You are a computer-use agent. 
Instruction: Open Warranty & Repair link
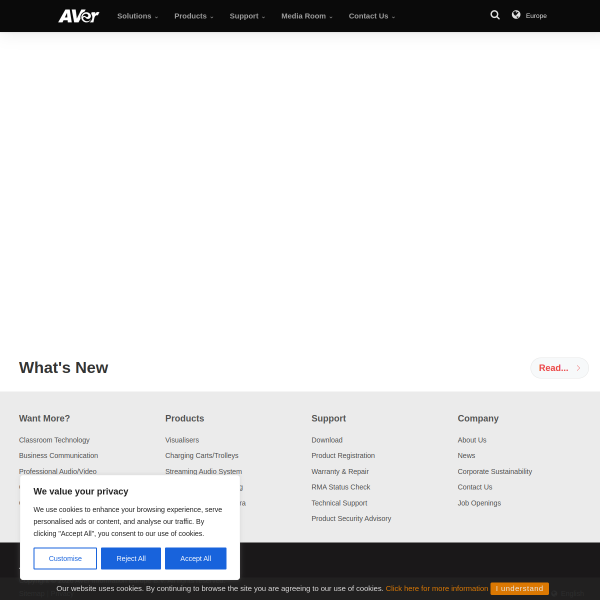tap(340, 471)
